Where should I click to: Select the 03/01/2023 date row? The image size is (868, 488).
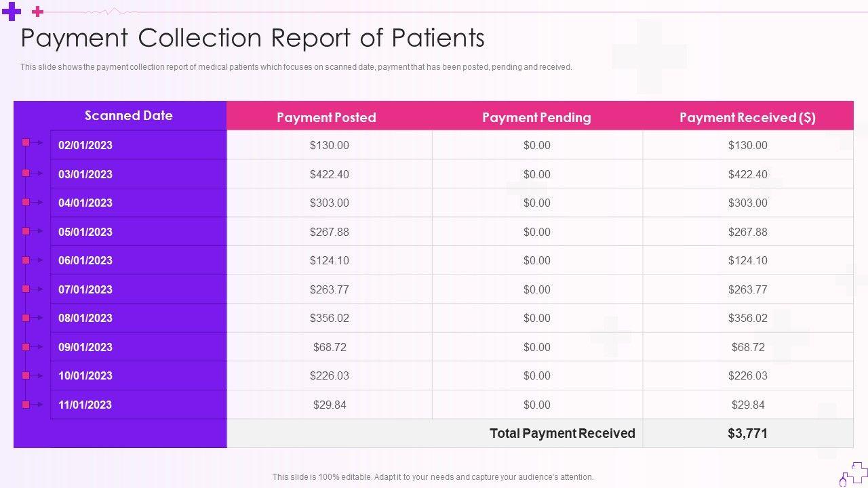85,174
